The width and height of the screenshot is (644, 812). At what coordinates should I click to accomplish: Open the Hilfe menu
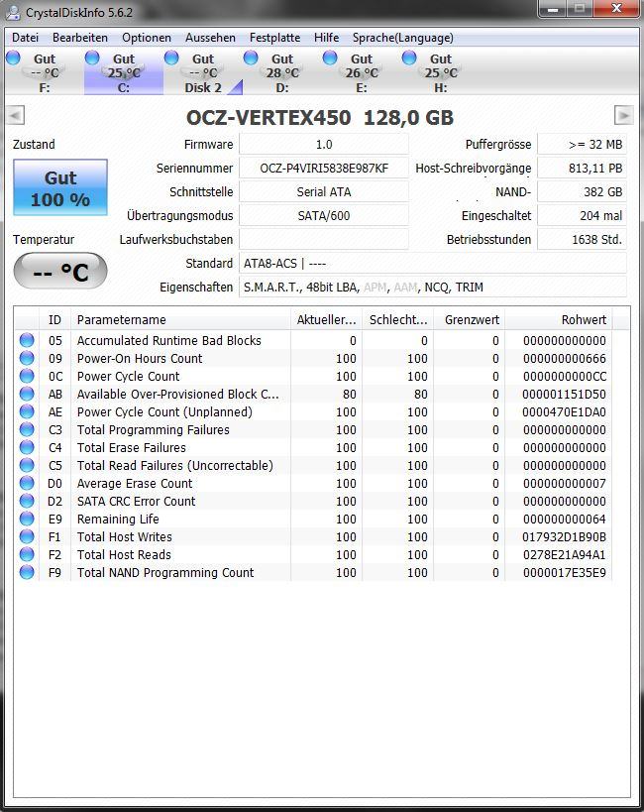coord(326,38)
